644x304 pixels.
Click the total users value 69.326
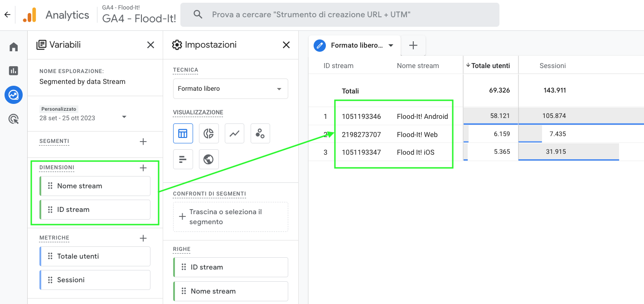coord(500,90)
